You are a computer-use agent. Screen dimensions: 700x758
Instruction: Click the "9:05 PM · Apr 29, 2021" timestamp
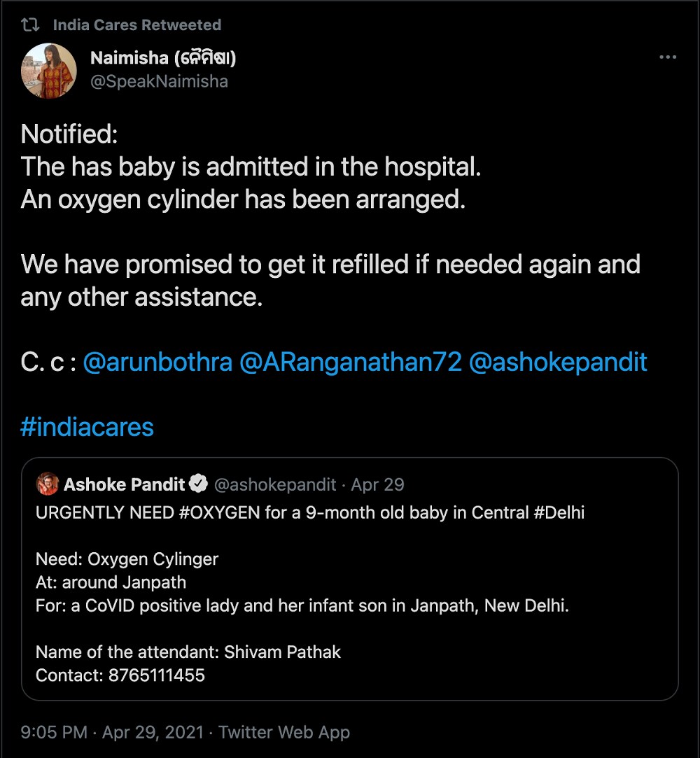[111, 732]
